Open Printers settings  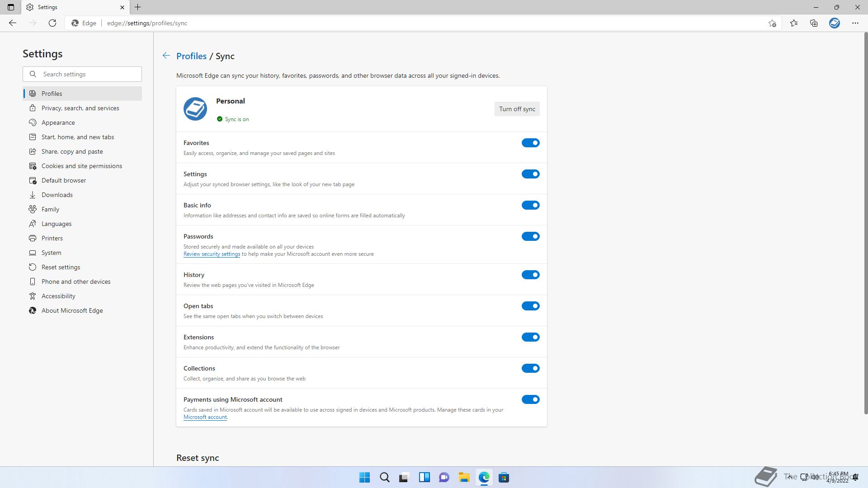click(82, 238)
